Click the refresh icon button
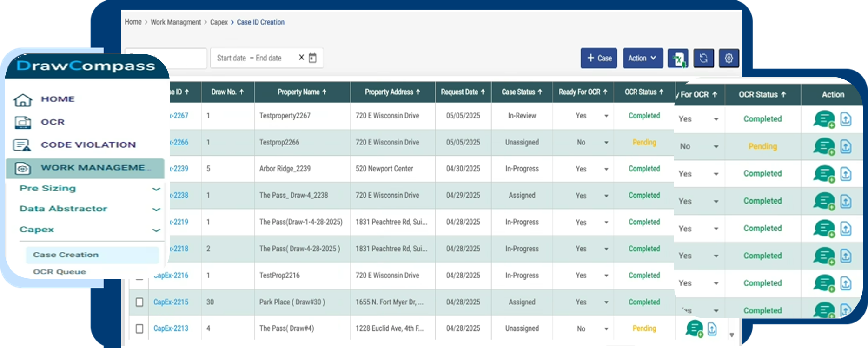 click(x=703, y=59)
